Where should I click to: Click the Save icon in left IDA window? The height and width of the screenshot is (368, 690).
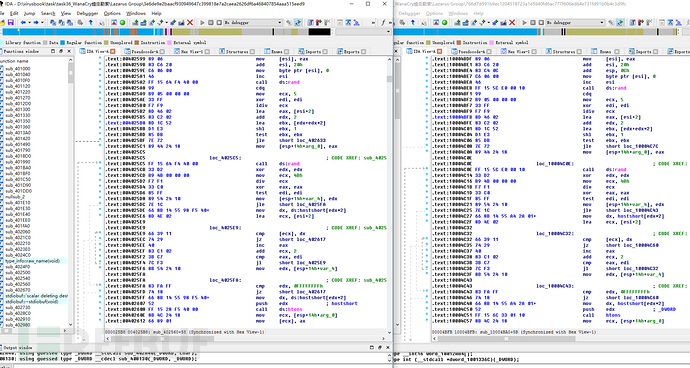pyautogui.click(x=11, y=22)
